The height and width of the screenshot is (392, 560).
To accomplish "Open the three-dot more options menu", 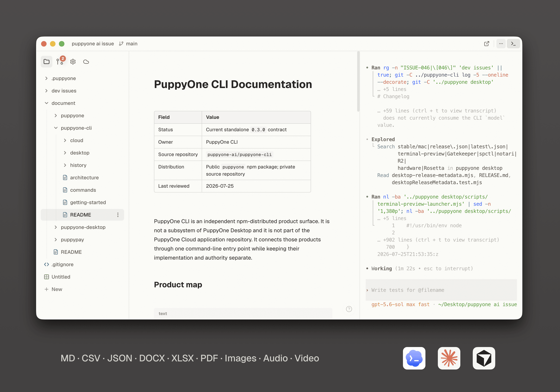I will pyautogui.click(x=501, y=44).
